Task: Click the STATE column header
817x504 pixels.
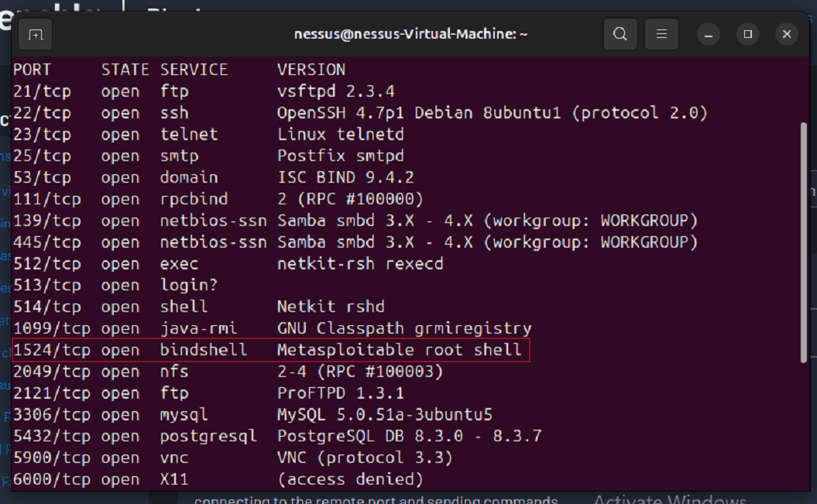Action: click(x=125, y=70)
